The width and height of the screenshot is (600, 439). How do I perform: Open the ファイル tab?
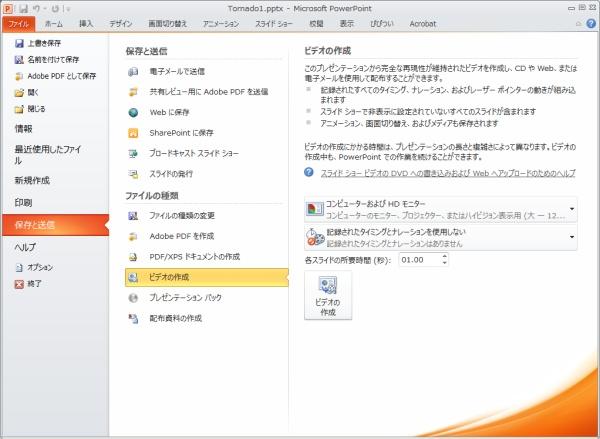pyautogui.click(x=18, y=24)
